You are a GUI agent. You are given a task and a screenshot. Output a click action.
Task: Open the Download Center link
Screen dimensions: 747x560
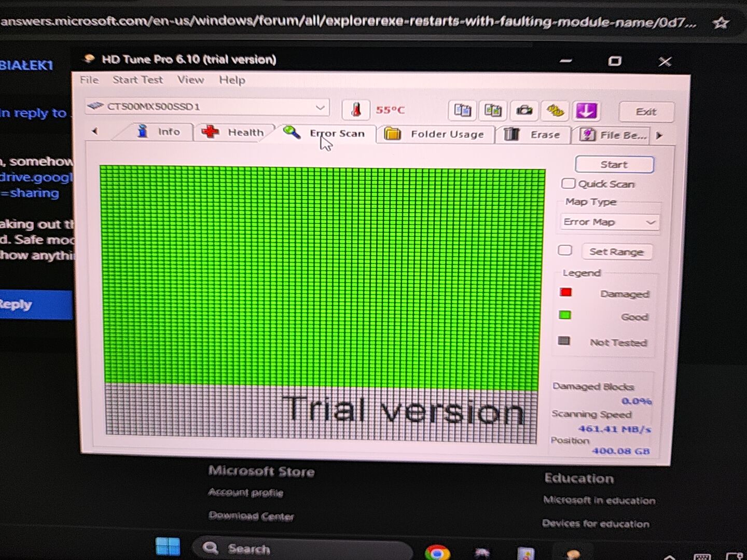pyautogui.click(x=252, y=516)
